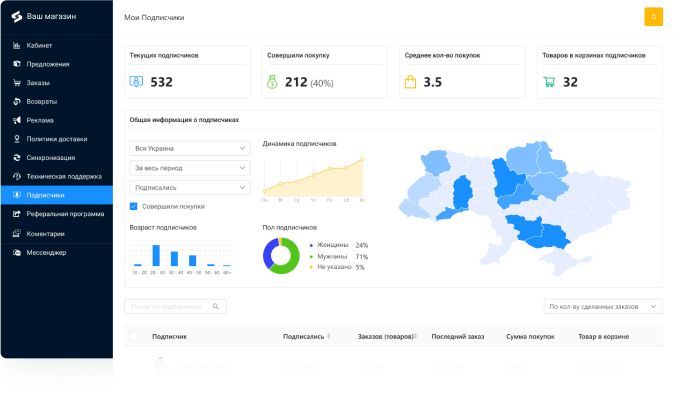This screenshot has width=675, height=398.
Task: Click the Ваш магазин title
Action: [x=51, y=16]
